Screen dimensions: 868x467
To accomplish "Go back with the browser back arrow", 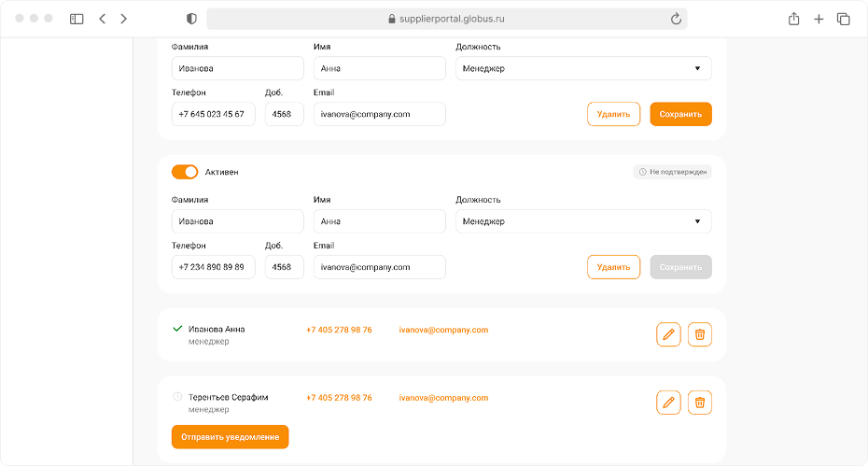I will pos(103,19).
